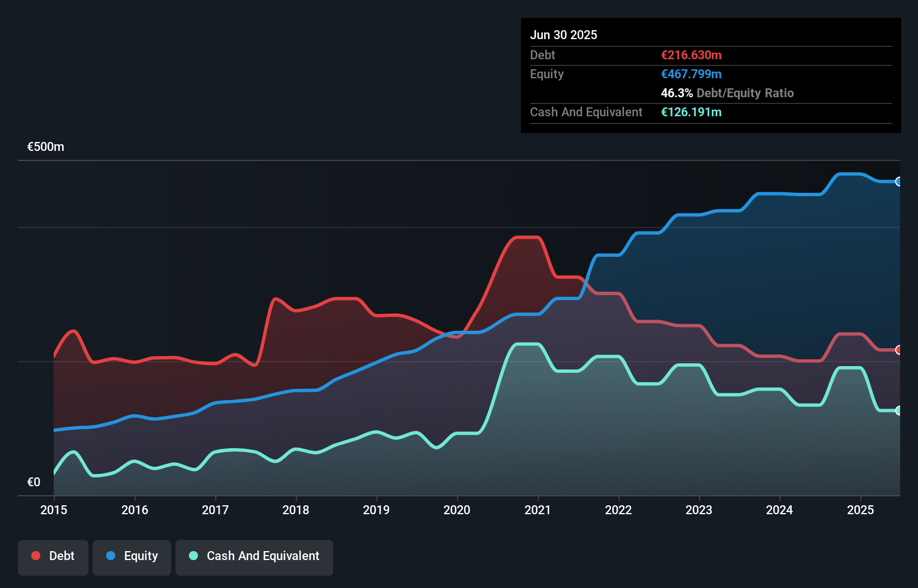The height and width of the screenshot is (588, 918).
Task: Select the Equity endpoint marker on the chart
Action: (899, 181)
